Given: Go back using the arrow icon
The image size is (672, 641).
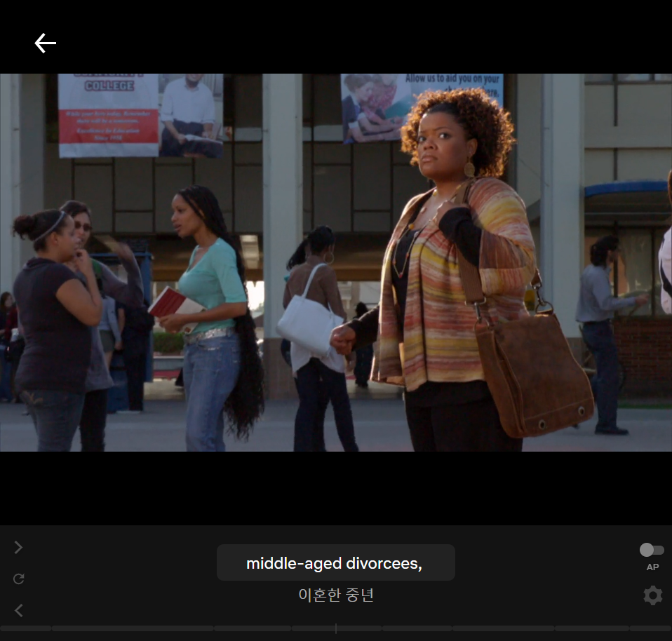Looking at the screenshot, I should (45, 43).
